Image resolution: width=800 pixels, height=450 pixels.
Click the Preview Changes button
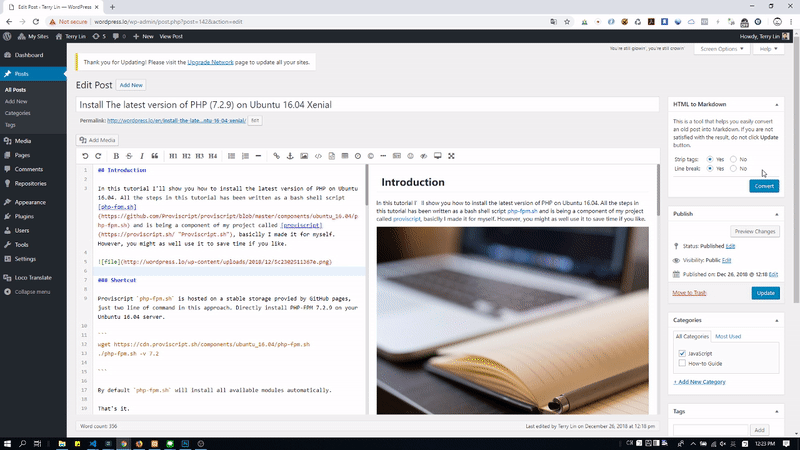(x=755, y=232)
